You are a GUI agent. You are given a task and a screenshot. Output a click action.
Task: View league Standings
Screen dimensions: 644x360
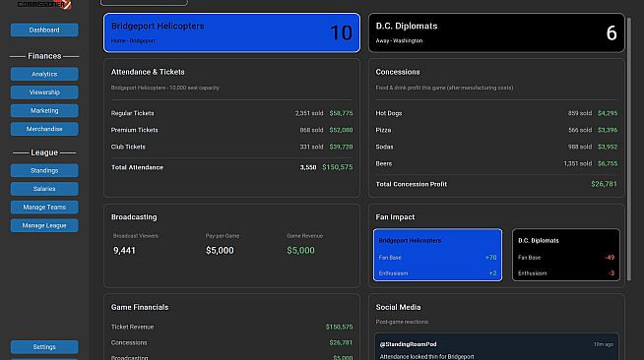point(44,170)
